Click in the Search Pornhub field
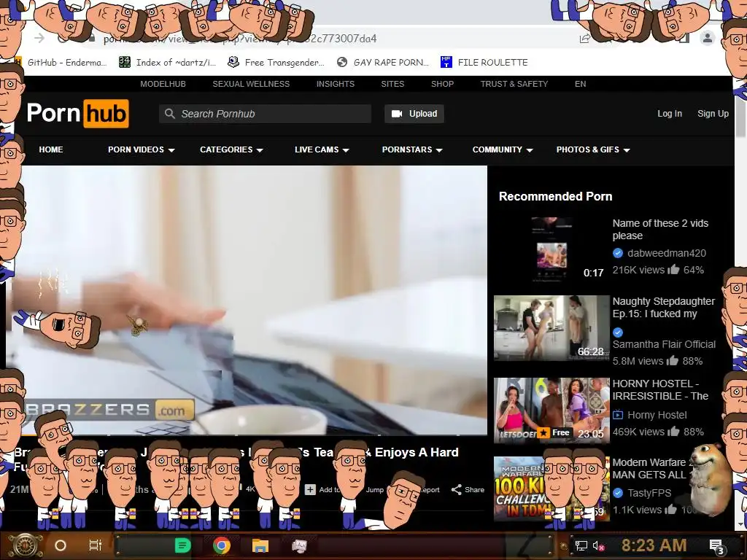 [265, 114]
